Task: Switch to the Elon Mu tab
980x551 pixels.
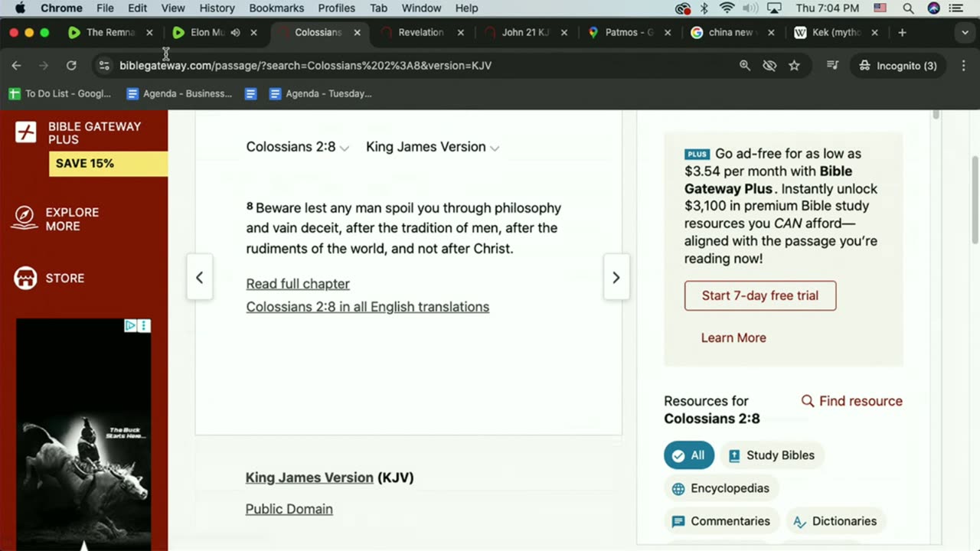Action: click(205, 33)
